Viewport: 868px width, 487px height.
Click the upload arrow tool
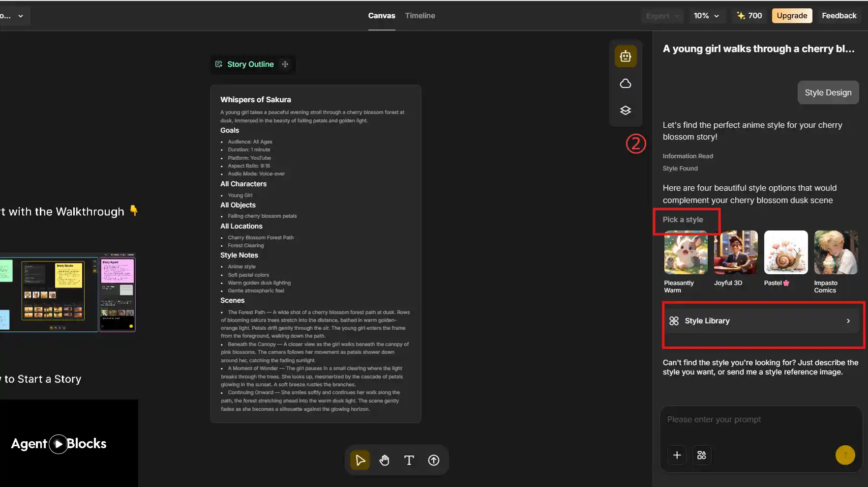coord(433,460)
